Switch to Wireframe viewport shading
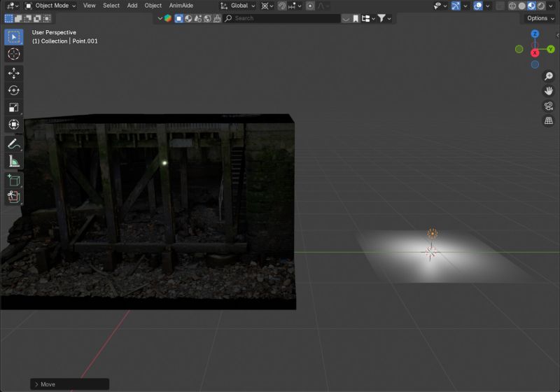 pos(512,6)
